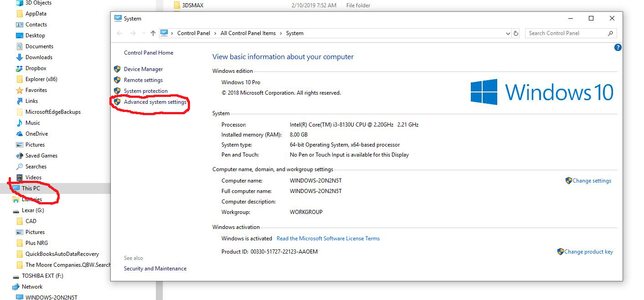
Task: Select Explorer (x86) folder in sidebar
Action: [x=41, y=79]
